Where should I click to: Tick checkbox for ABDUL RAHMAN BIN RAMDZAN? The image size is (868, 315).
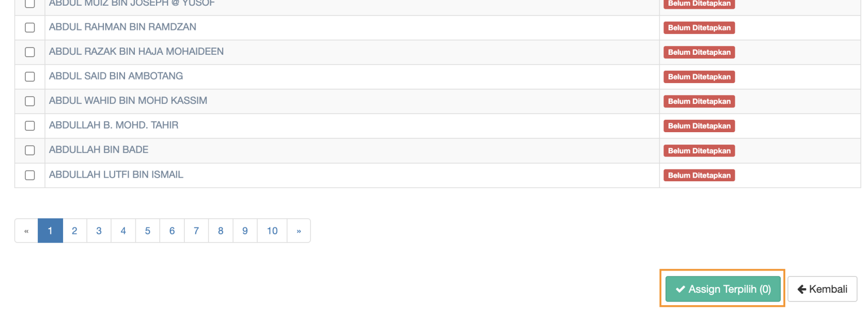[x=30, y=27]
